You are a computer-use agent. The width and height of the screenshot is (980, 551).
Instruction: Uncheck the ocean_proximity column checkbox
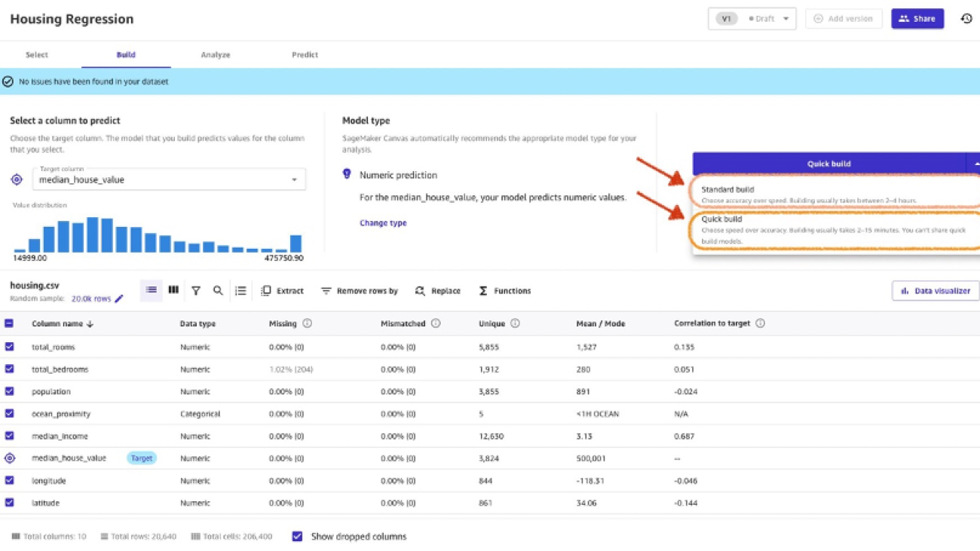point(9,414)
